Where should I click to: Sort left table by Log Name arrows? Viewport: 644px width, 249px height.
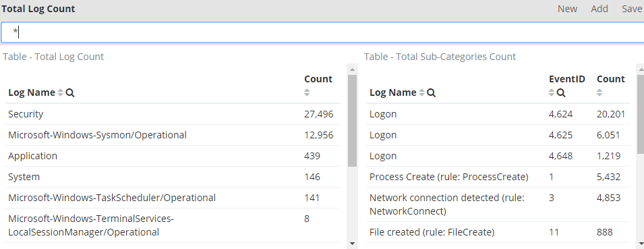tap(61, 93)
